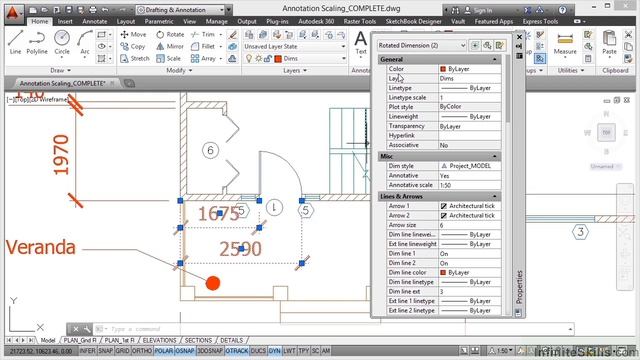Open the Express Tools ribbon tab
640x360 pixels.
click(x=540, y=21)
